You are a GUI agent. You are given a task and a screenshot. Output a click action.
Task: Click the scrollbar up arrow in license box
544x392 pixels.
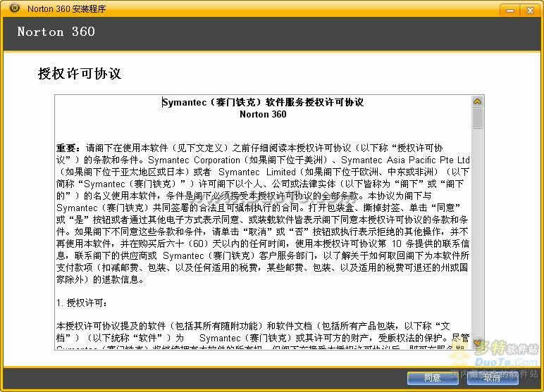[x=477, y=101]
